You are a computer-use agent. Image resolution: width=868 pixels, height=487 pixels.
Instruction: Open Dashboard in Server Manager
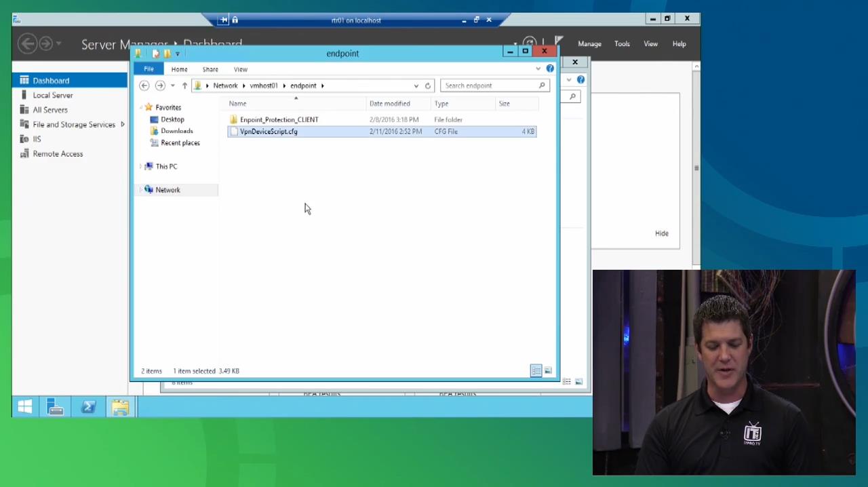click(x=51, y=81)
